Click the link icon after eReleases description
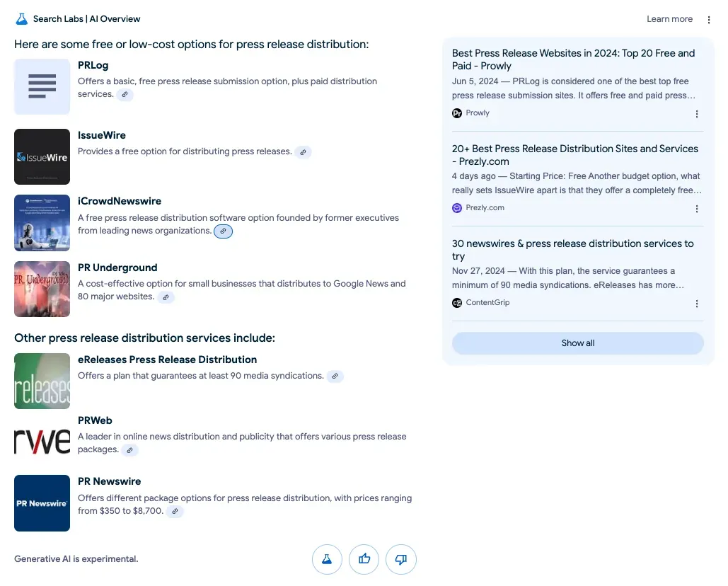Screen dimensions: 728x586 point(335,376)
